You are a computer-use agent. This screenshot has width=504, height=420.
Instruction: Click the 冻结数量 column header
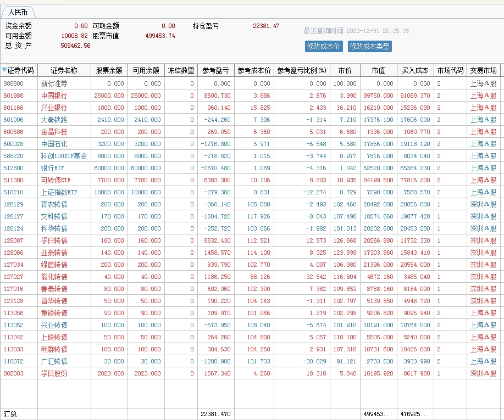pos(181,70)
